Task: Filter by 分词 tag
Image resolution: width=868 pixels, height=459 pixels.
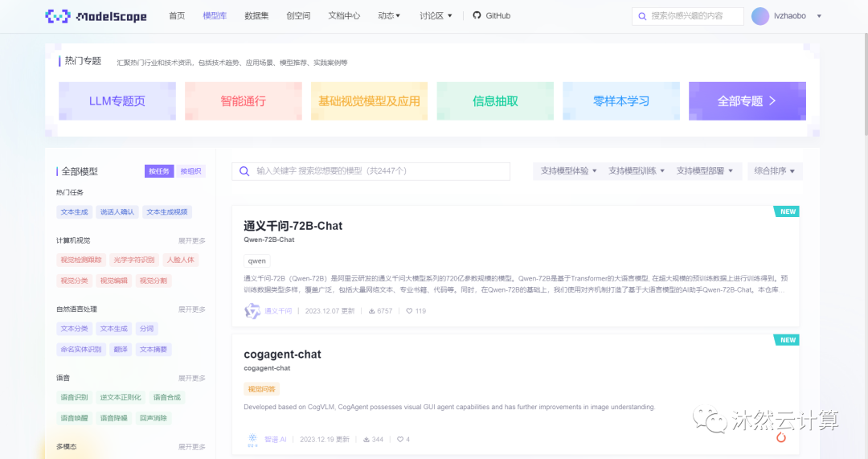Action: [x=147, y=329]
